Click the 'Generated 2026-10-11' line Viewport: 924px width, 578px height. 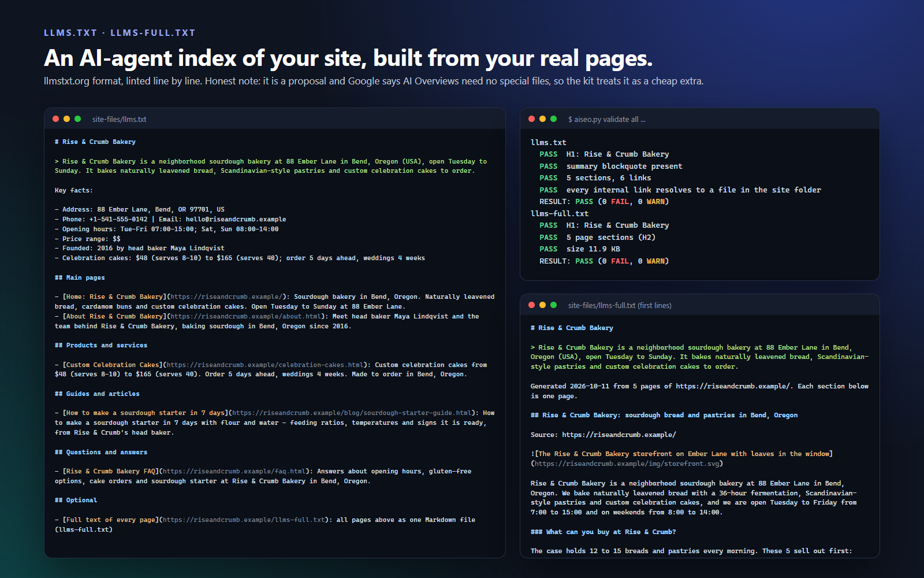pos(699,391)
